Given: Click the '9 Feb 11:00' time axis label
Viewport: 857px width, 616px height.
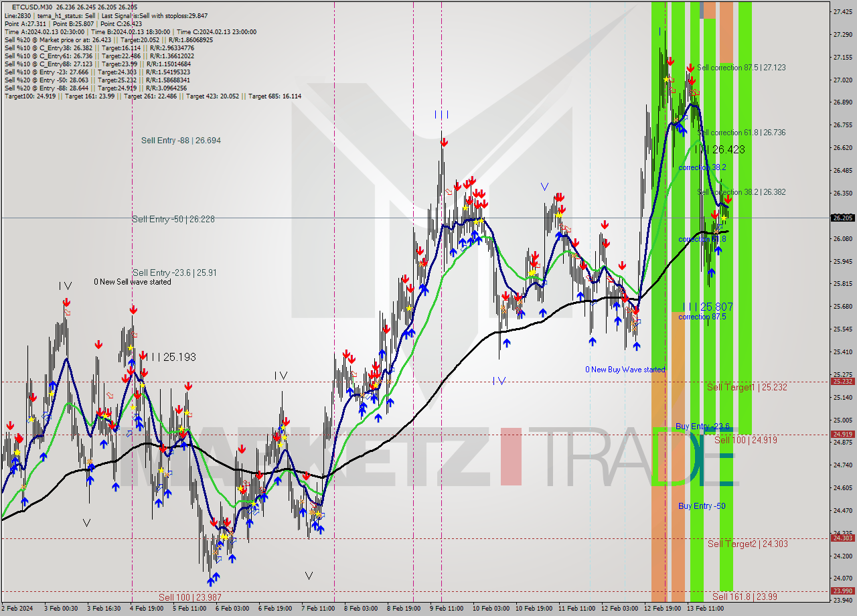Looking at the screenshot, I should tap(447, 609).
